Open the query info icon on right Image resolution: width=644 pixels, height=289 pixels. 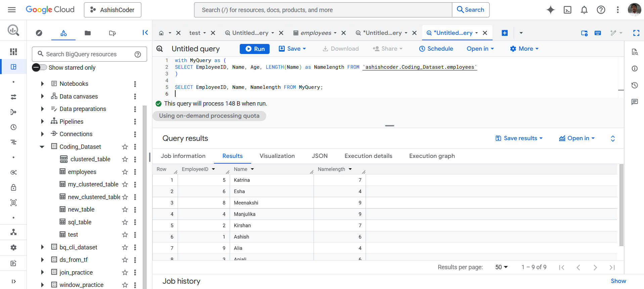634,68
